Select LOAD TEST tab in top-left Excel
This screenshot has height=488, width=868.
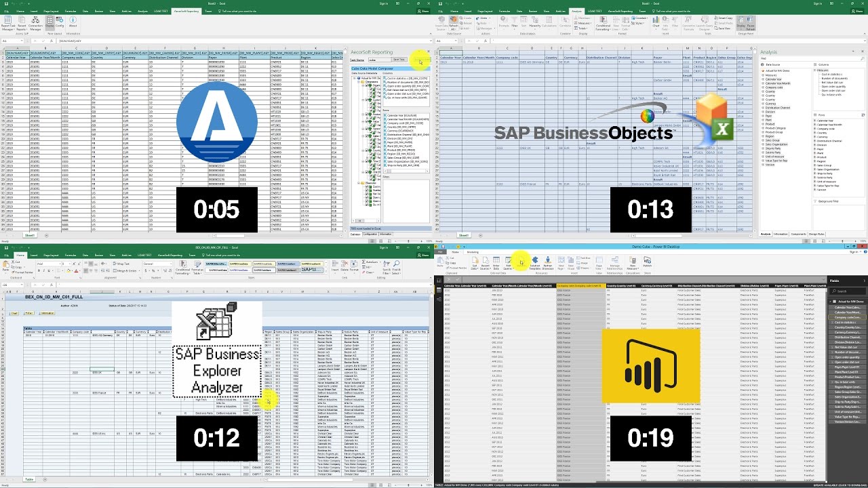pos(161,11)
